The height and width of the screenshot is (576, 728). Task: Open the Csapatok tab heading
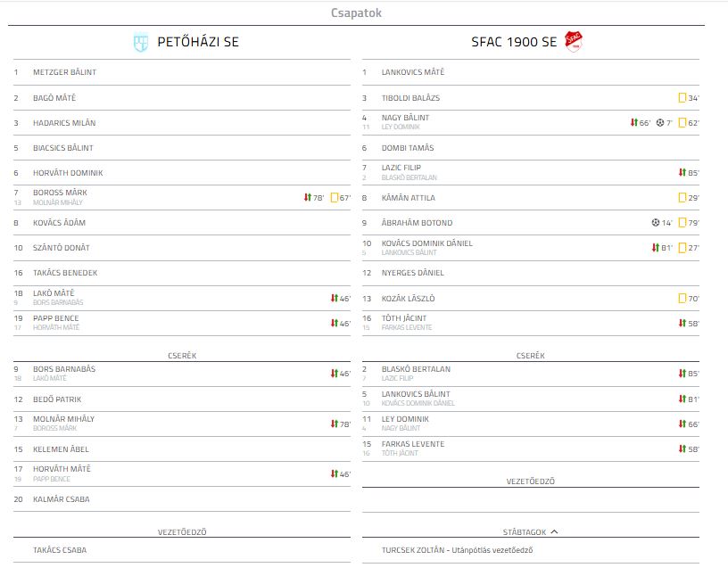356,12
